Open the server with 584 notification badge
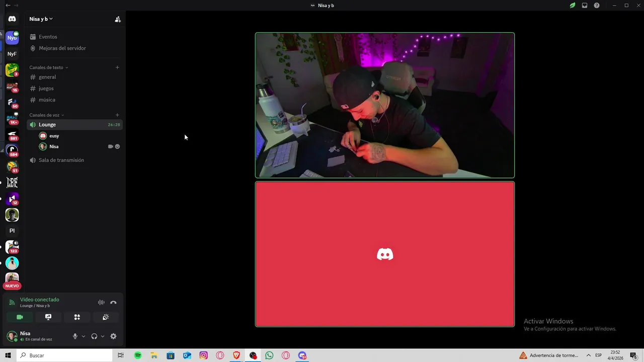Screen dimensions: 644x362 click(x=12, y=150)
